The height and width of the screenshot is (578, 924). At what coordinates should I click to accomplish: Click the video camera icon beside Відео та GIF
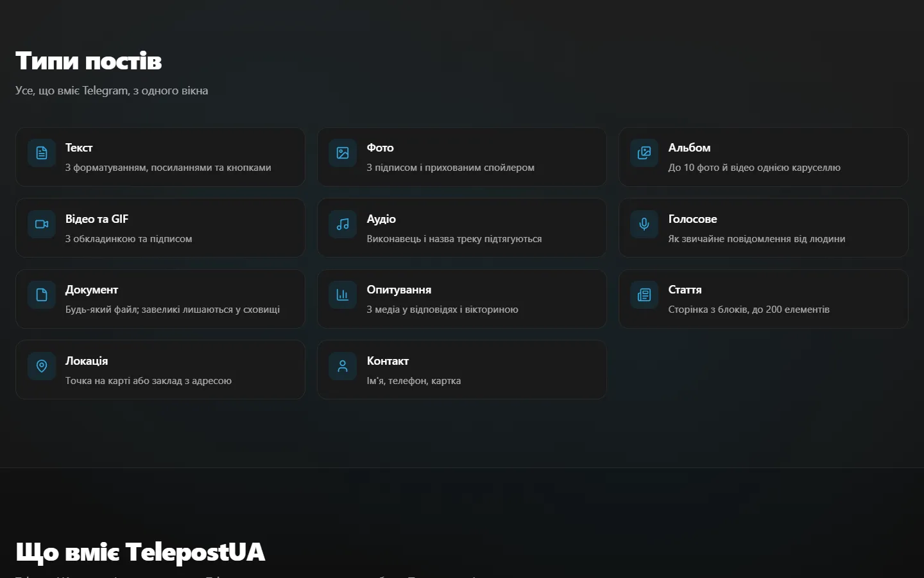pyautogui.click(x=42, y=224)
